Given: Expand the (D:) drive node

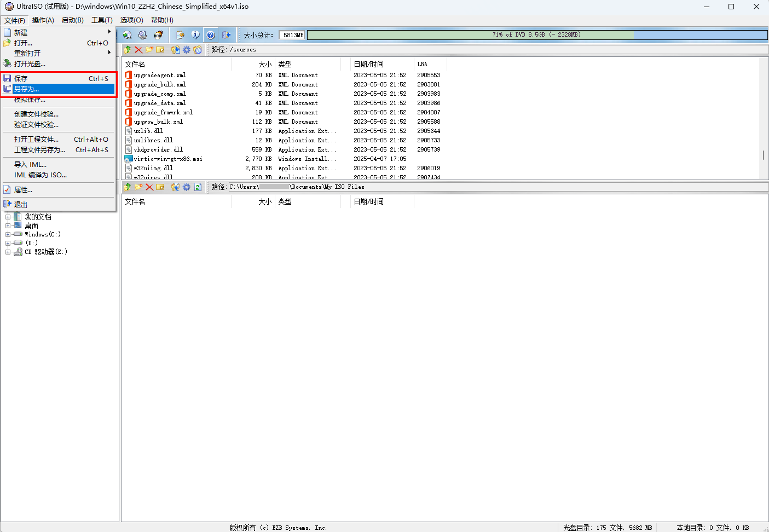Looking at the screenshot, I should (x=8, y=243).
